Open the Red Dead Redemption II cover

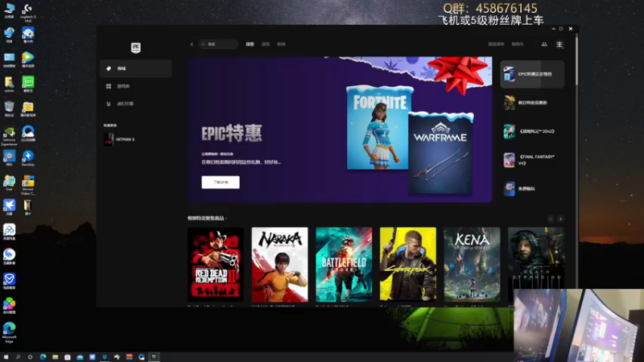coord(216,265)
